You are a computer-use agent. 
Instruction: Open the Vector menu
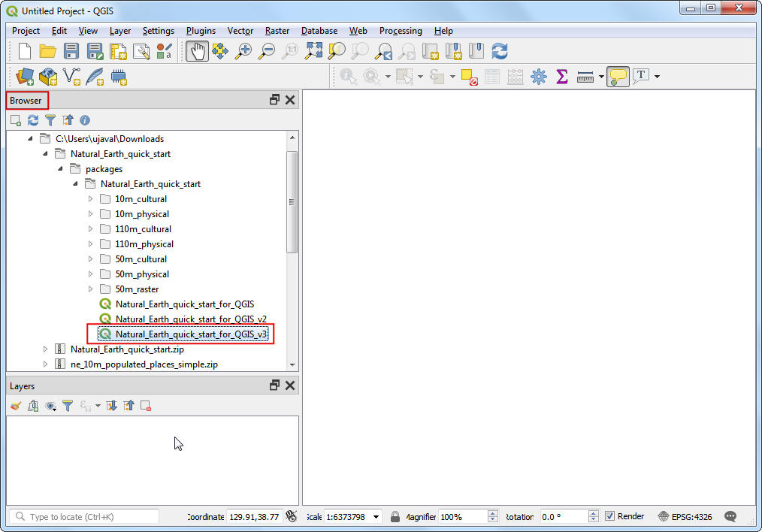(x=240, y=31)
